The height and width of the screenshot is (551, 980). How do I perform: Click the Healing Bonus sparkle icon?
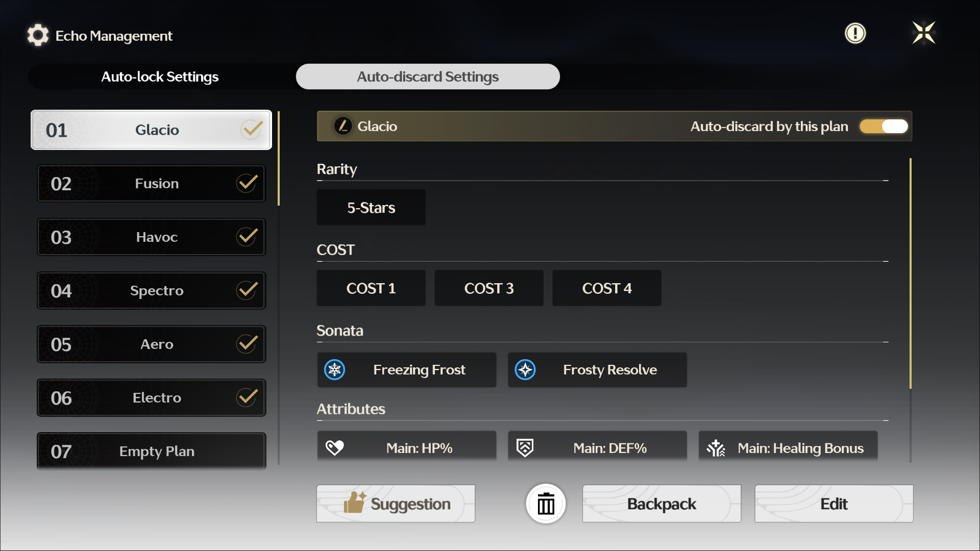[x=716, y=448]
